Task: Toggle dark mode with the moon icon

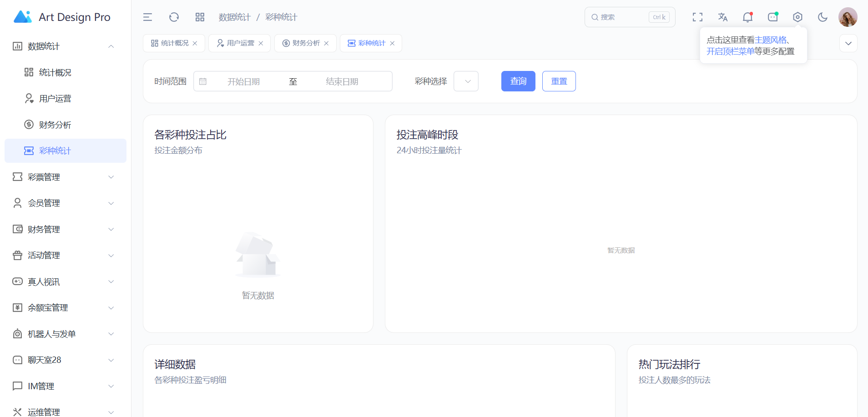Action: tap(823, 17)
